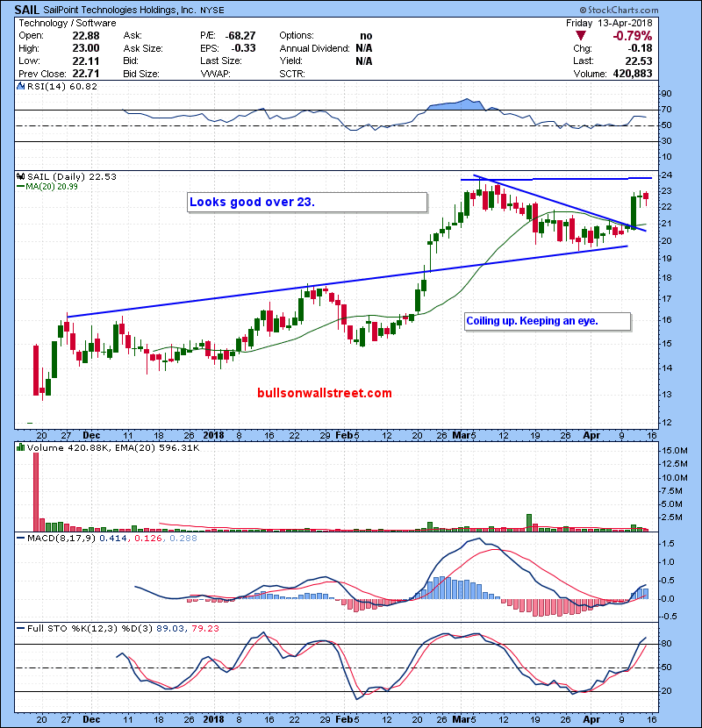Click the Options value 'no'
This screenshot has width=702, height=728.
(x=366, y=36)
